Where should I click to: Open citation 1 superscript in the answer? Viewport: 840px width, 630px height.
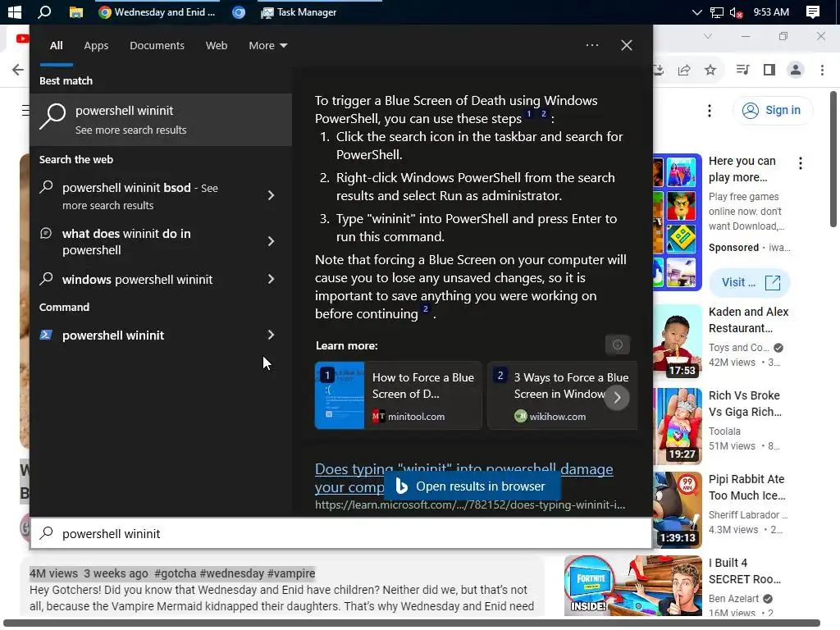[529, 113]
